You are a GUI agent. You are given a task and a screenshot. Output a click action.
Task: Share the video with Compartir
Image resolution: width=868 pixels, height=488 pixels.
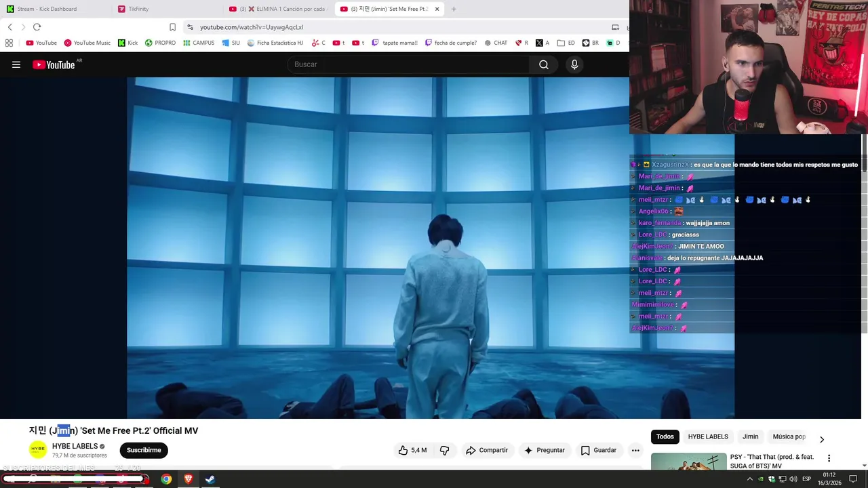click(486, 450)
